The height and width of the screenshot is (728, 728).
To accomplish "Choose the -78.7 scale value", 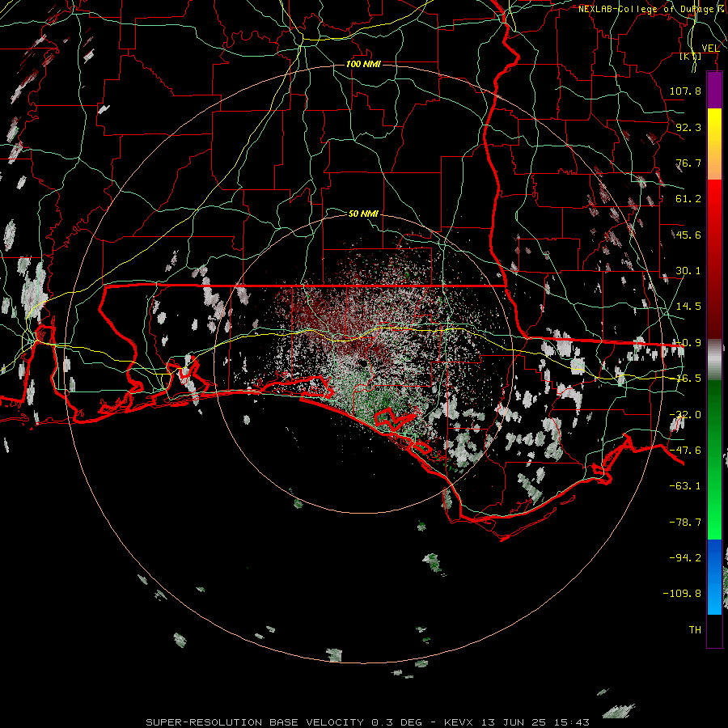I will point(686,523).
